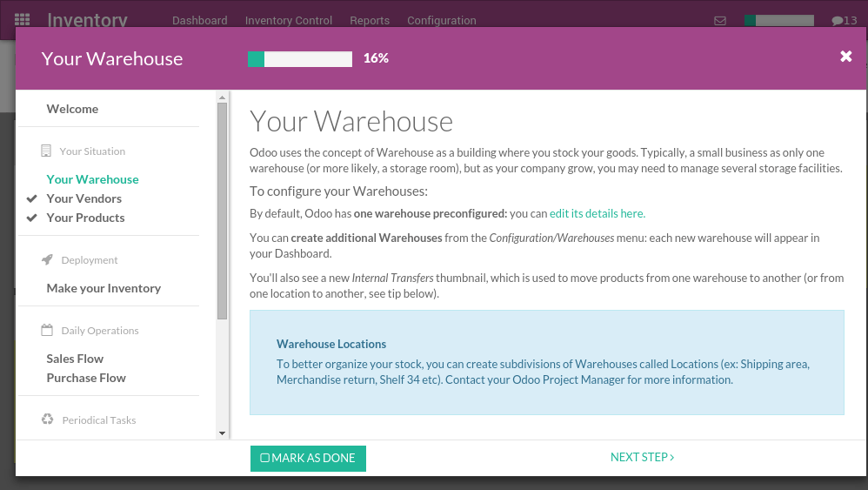Click the Periodical Tasks recycle icon
The width and height of the screenshot is (868, 490).
[47, 420]
